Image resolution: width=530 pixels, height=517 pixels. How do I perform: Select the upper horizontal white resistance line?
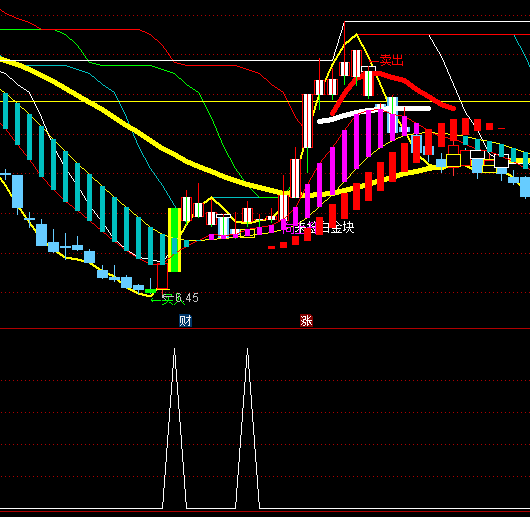click(x=437, y=22)
